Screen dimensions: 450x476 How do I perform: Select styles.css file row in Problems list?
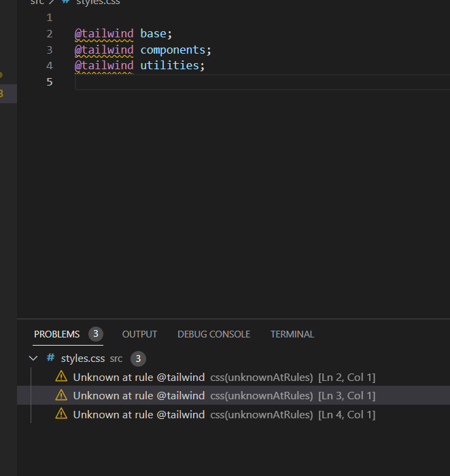(233, 359)
